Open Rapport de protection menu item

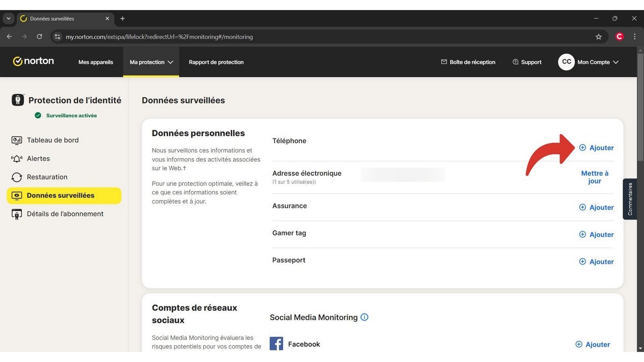click(x=216, y=62)
